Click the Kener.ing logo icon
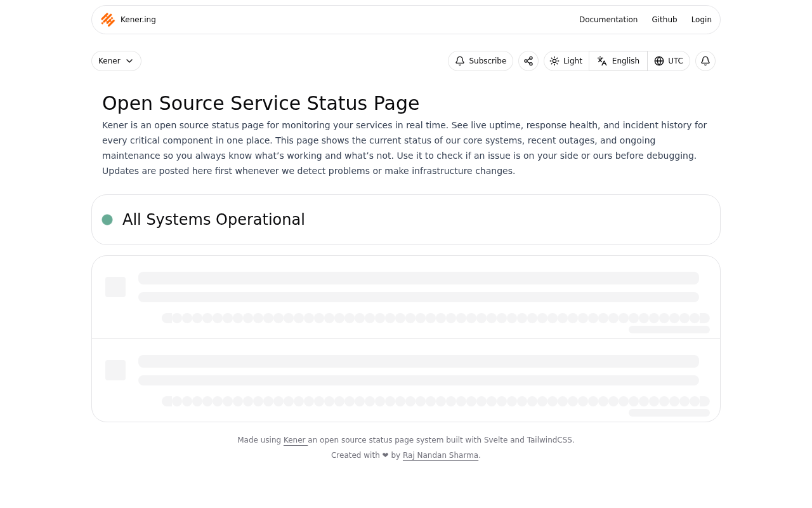 pyautogui.click(x=108, y=18)
